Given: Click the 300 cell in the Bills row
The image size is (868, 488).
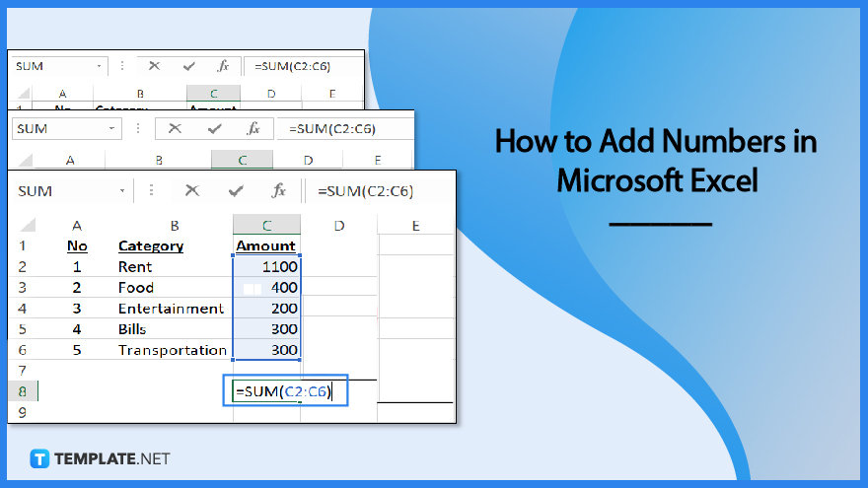Looking at the screenshot, I should point(267,329).
